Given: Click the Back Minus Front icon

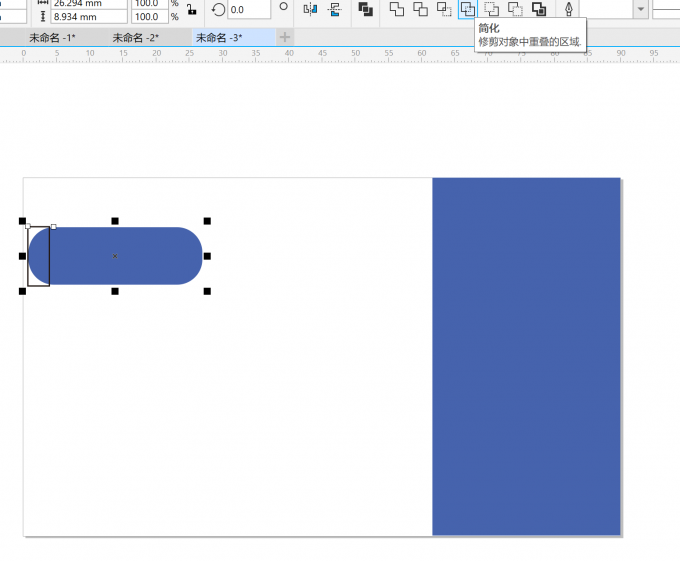Looking at the screenshot, I should [515, 9].
